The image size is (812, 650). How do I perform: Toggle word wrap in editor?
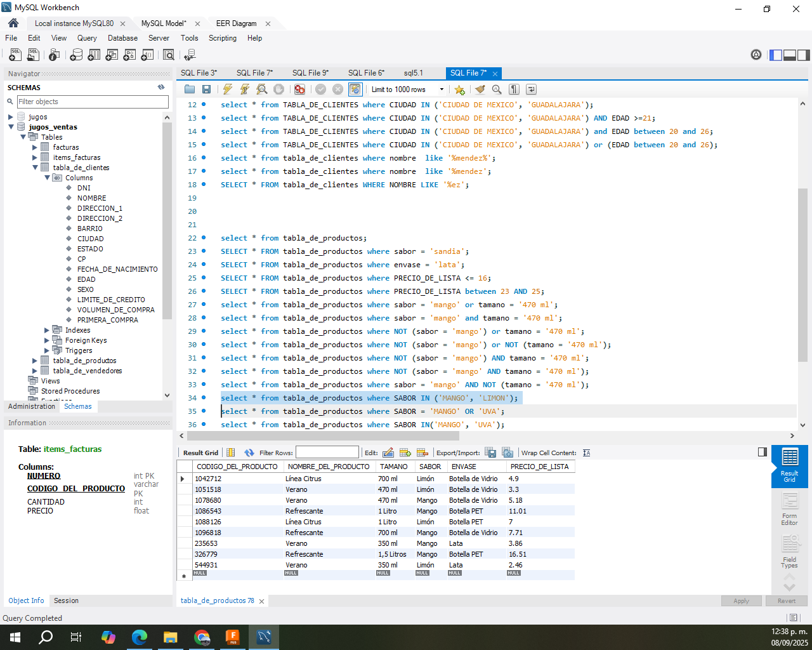pyautogui.click(x=531, y=90)
